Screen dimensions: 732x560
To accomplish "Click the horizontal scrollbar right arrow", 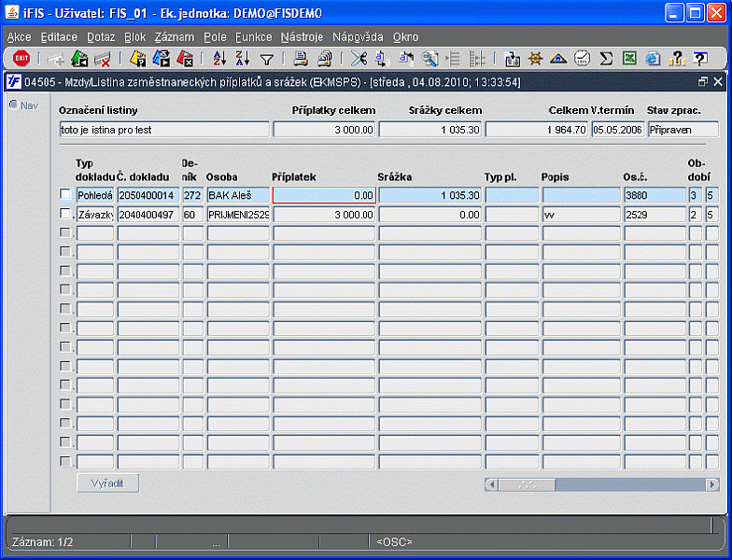I will (713, 484).
